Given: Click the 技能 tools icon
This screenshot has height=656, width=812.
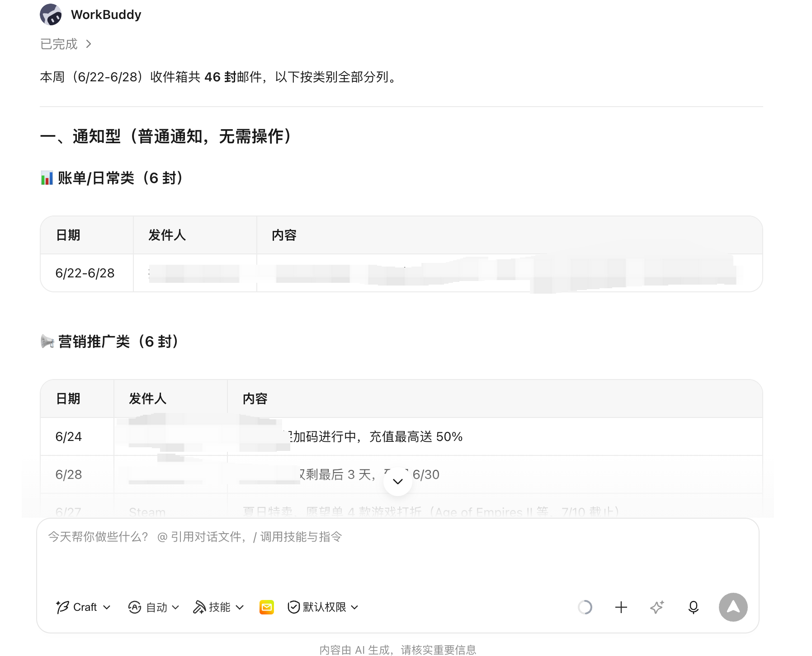Looking at the screenshot, I should click(x=199, y=607).
